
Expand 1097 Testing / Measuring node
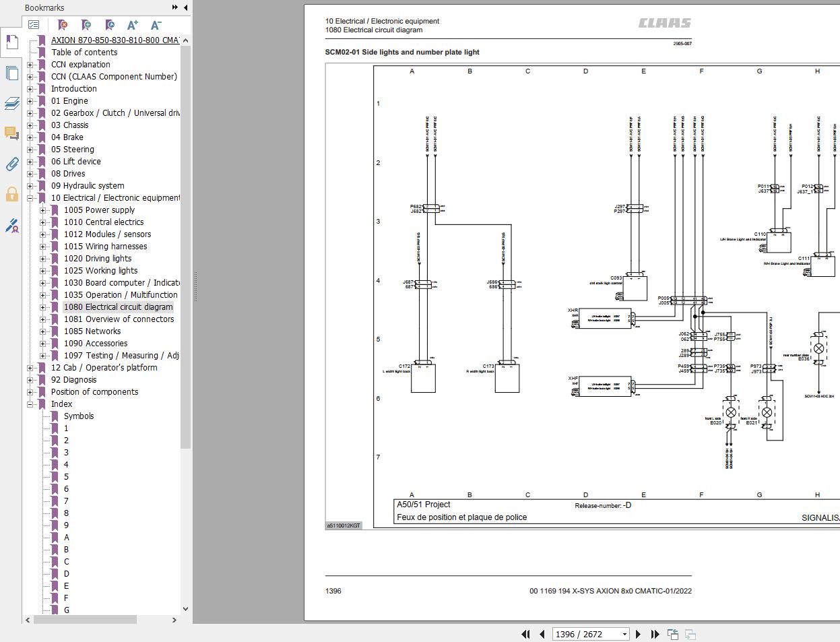(x=43, y=356)
